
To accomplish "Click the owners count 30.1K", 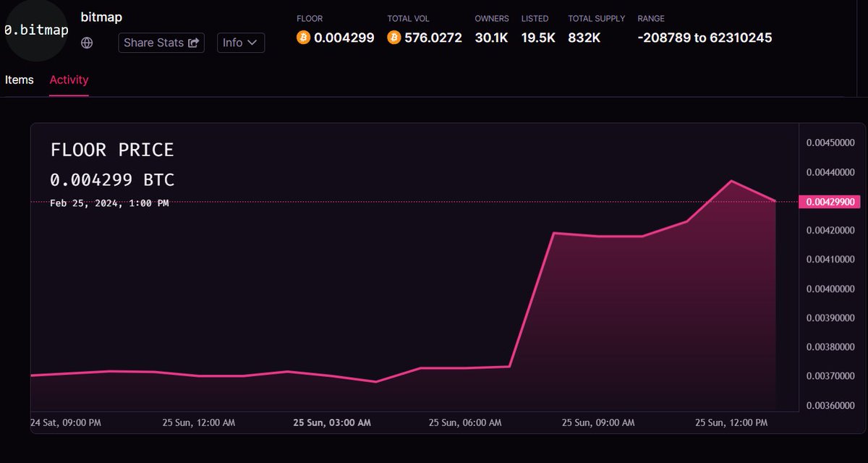I will 492,38.
